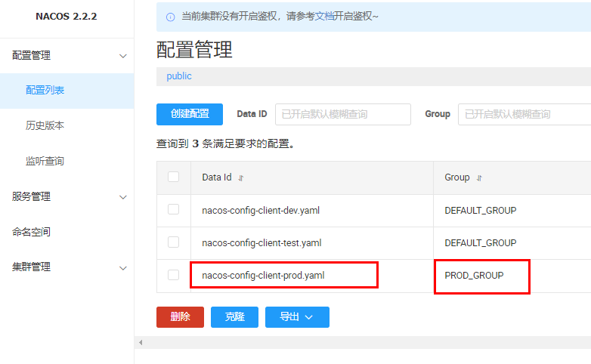Click the 集群管理 sidebar menu label
The height and width of the screenshot is (364, 591).
31,267
